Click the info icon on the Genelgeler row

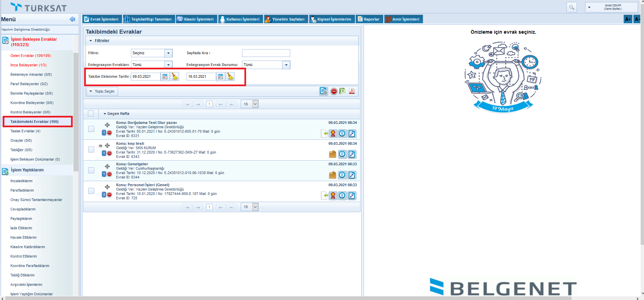coord(342,175)
